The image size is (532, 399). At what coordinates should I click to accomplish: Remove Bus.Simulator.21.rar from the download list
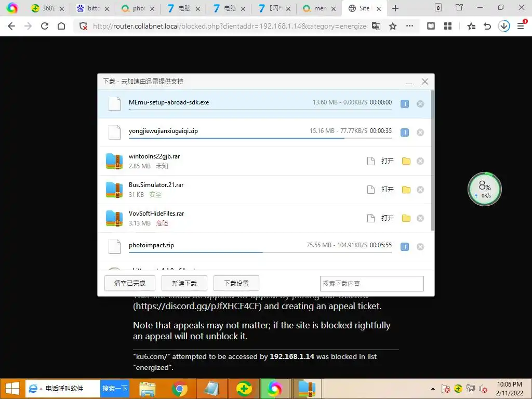[420, 189]
